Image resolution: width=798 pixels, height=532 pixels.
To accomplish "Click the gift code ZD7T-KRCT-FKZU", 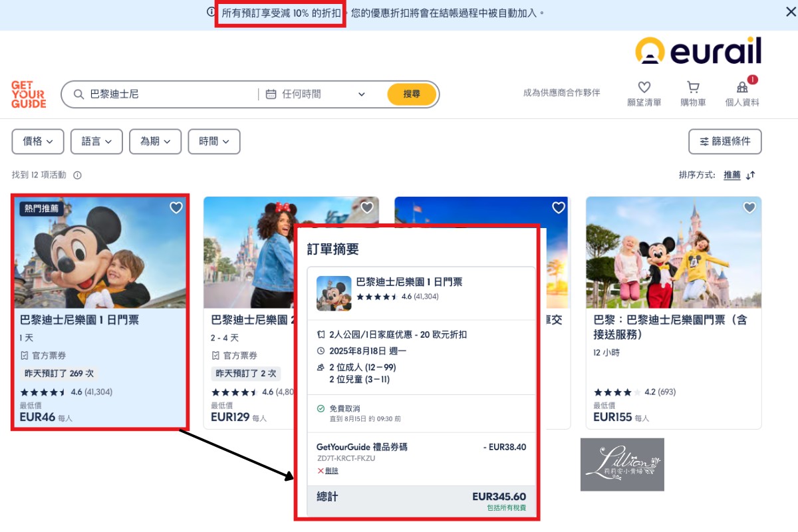I will 346,459.
